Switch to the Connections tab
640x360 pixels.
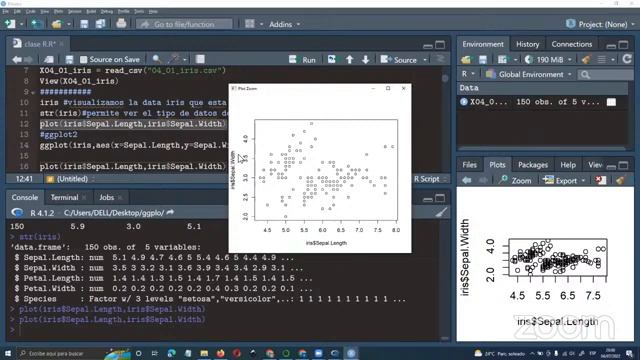[x=571, y=44]
